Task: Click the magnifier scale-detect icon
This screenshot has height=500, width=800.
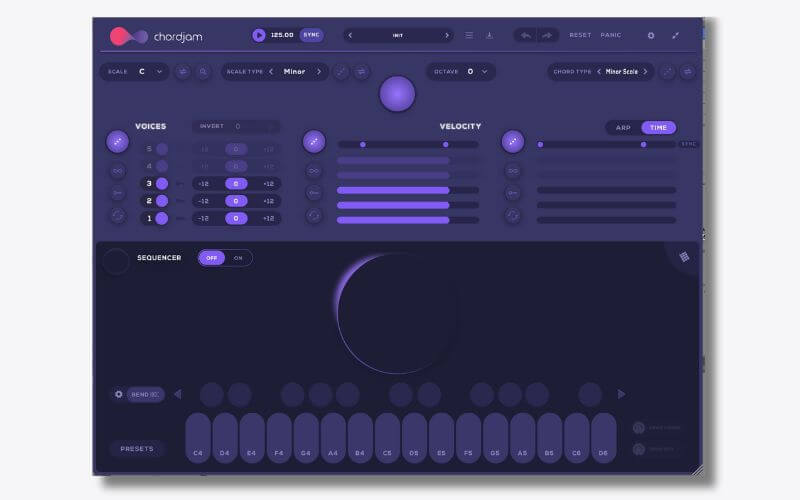Action: click(203, 72)
